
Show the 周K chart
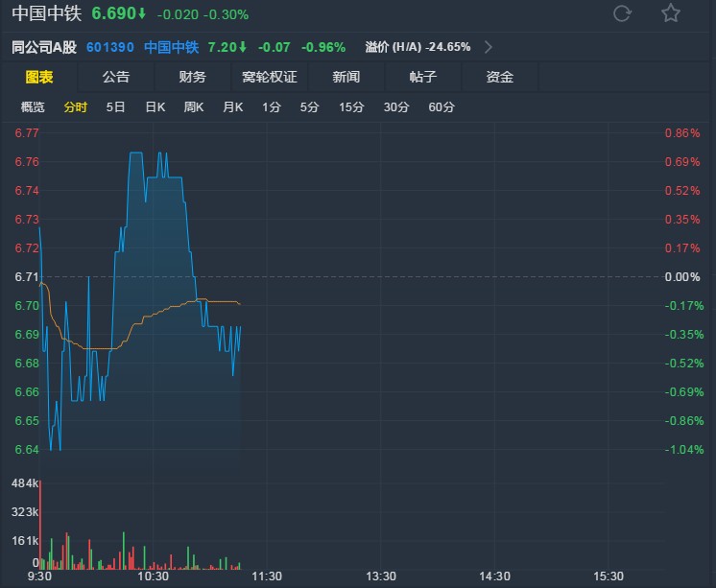click(194, 107)
